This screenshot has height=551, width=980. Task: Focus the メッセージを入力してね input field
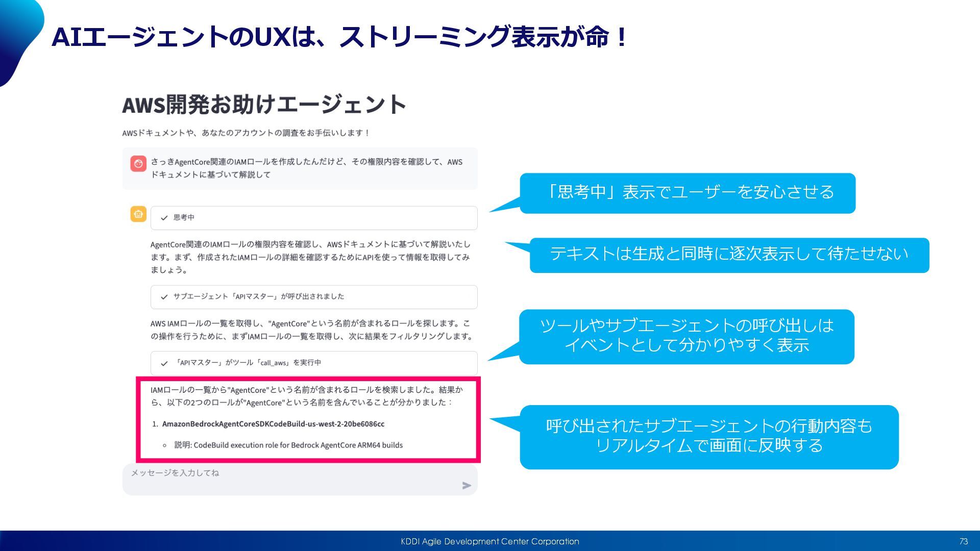[300, 479]
